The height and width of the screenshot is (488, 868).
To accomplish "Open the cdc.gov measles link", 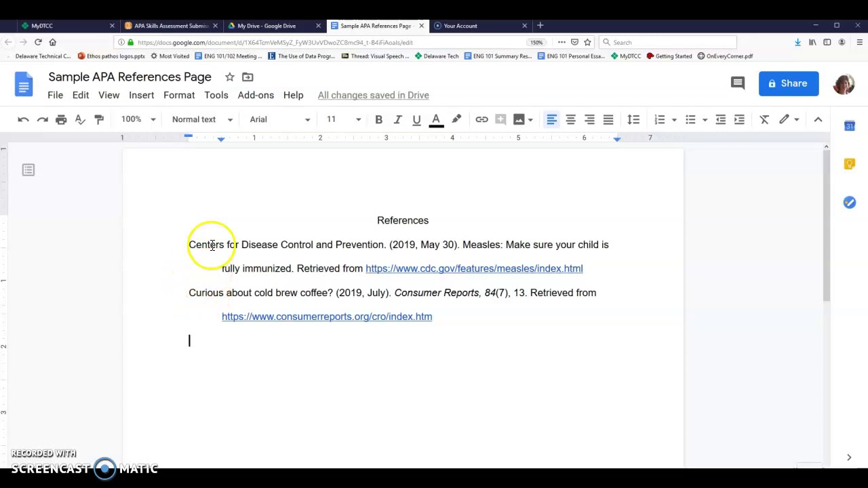I will click(x=474, y=268).
